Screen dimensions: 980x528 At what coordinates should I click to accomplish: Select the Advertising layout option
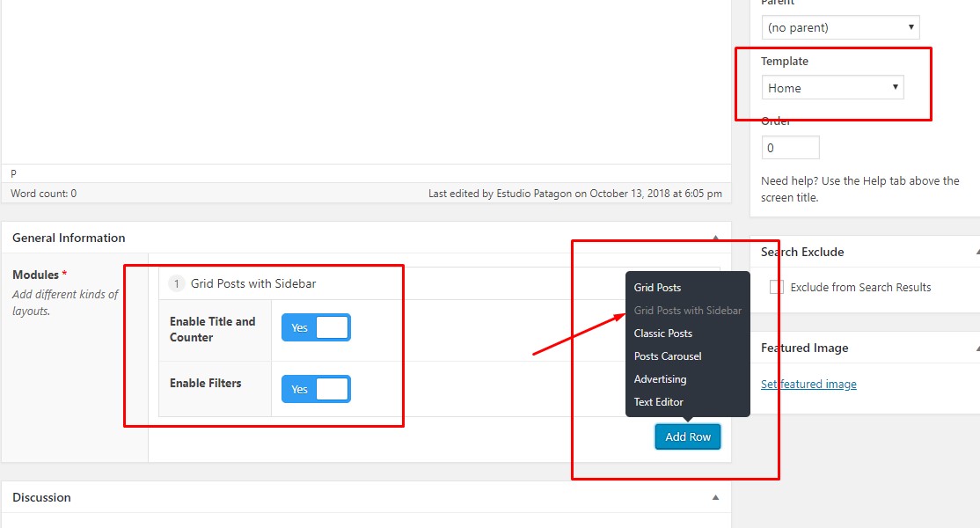pyautogui.click(x=660, y=379)
